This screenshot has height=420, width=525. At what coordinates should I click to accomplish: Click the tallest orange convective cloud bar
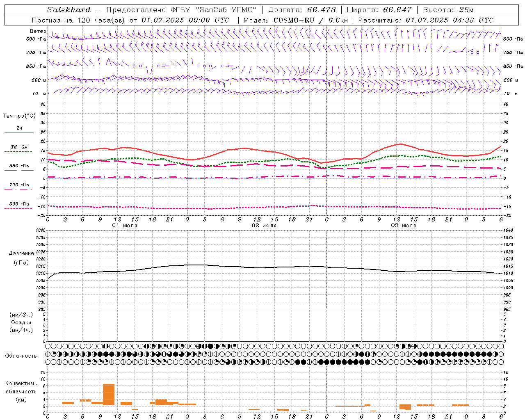click(x=109, y=395)
